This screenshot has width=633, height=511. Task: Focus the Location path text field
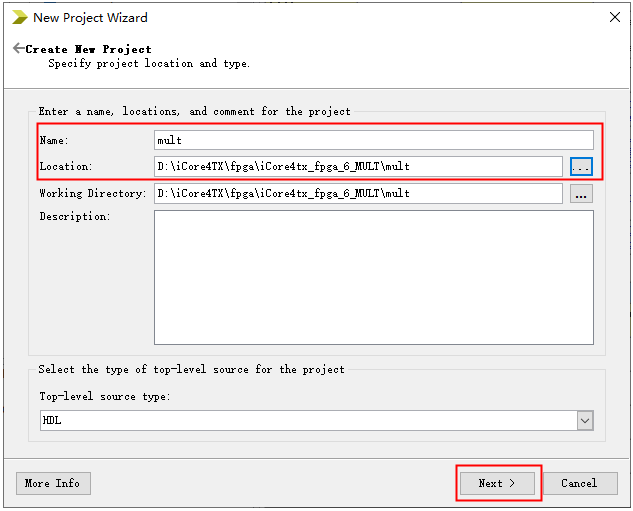click(358, 166)
